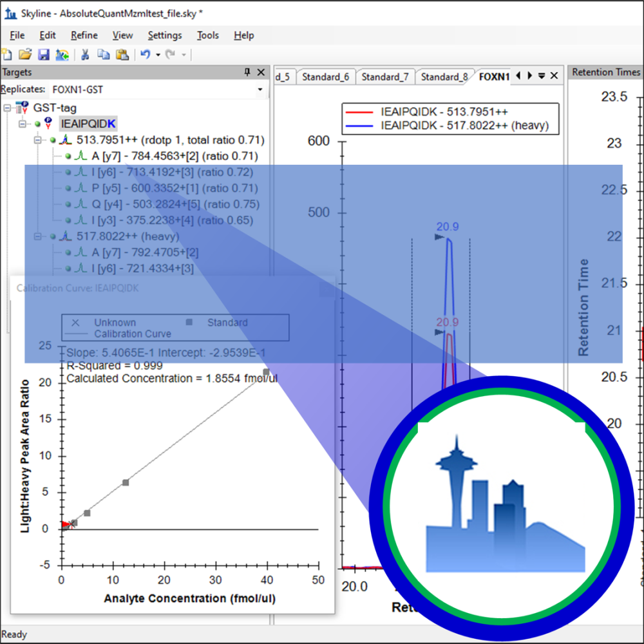Cut selection using the scissors icon
The image size is (644, 644).
(x=85, y=54)
